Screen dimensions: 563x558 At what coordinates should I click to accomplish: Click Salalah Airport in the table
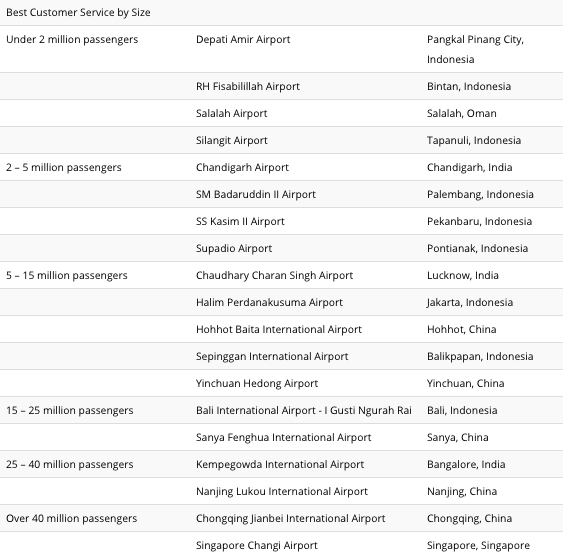click(232, 113)
